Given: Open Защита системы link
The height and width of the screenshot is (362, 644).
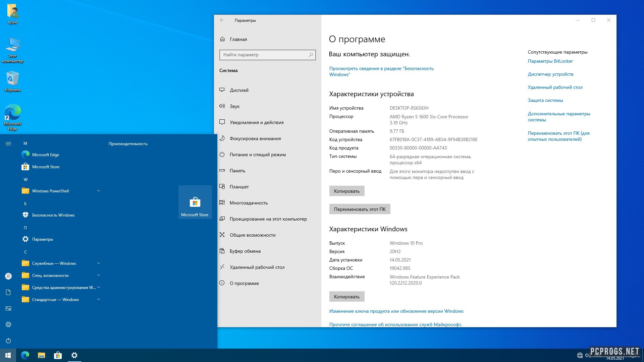Looking at the screenshot, I should (x=545, y=100).
